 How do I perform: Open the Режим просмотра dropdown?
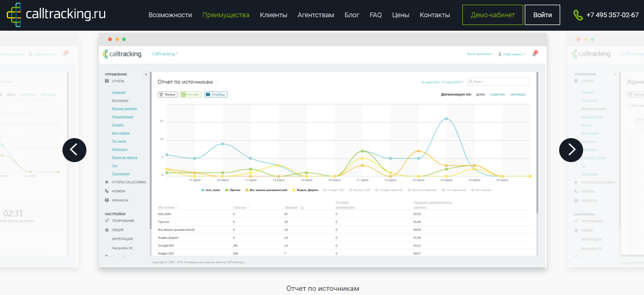(480, 54)
